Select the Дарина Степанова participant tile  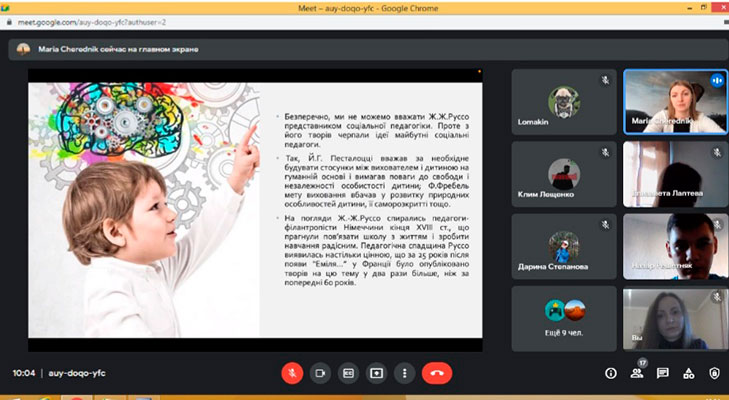tap(564, 247)
